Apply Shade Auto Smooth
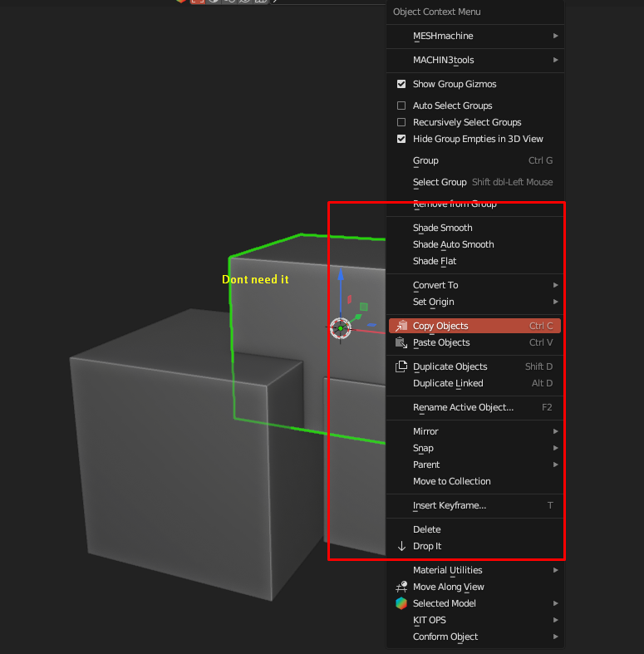The width and height of the screenshot is (644, 654). 475,244
